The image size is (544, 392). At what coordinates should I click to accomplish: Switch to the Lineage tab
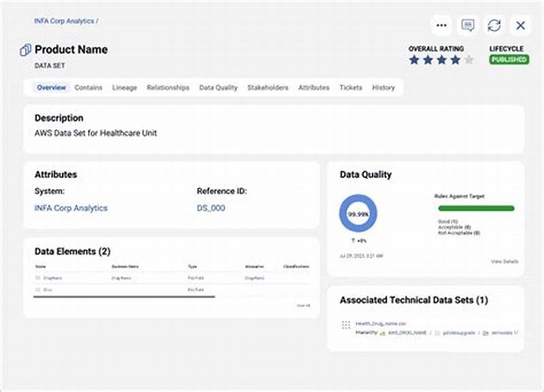[x=124, y=87]
